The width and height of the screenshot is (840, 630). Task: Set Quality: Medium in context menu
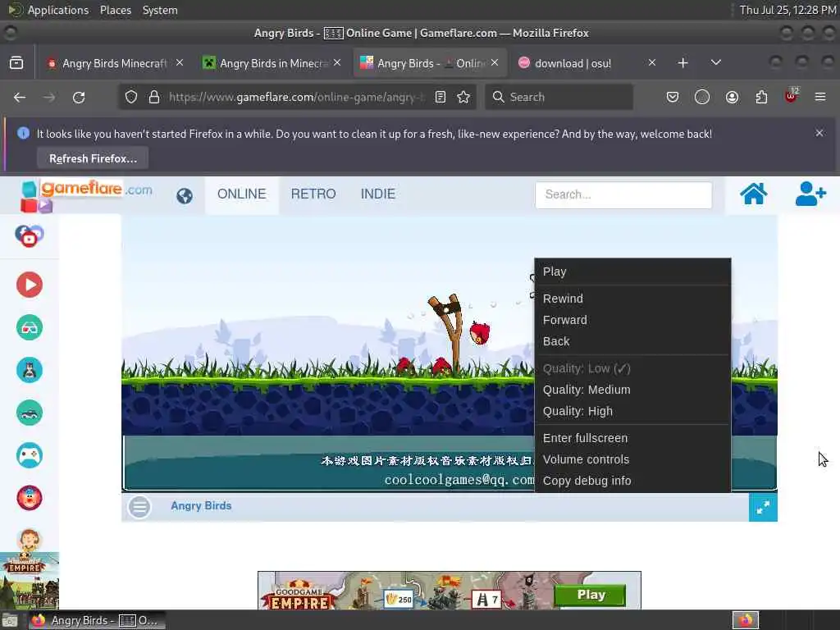tap(632, 390)
